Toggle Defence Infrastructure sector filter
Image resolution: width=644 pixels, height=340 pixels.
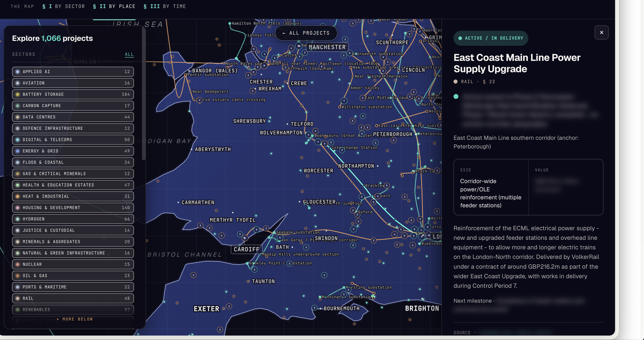(x=73, y=128)
